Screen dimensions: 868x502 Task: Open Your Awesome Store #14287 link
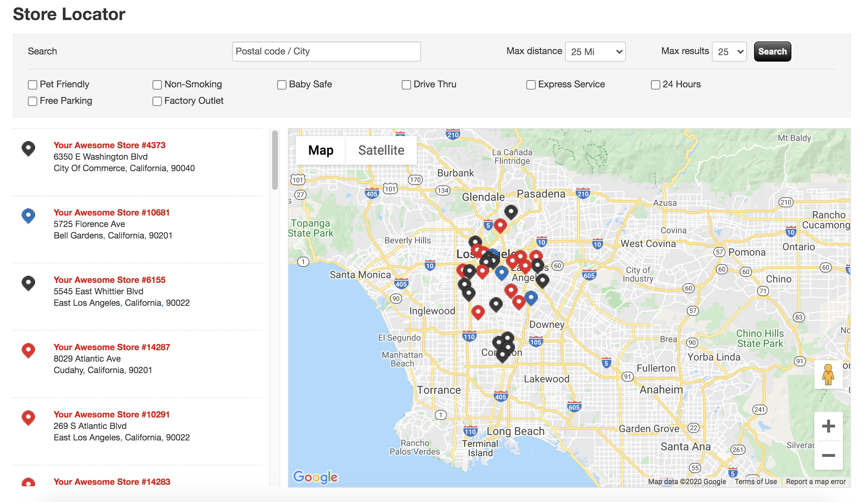[112, 347]
